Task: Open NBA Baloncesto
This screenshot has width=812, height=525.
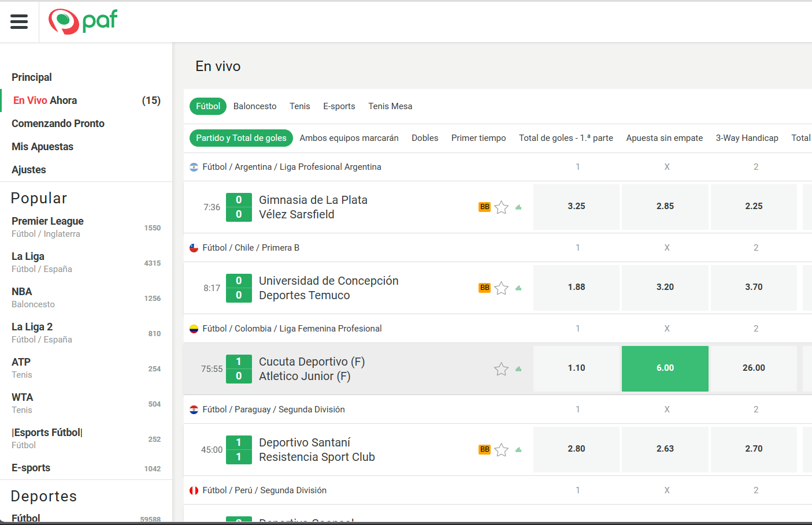Action: tap(86, 298)
